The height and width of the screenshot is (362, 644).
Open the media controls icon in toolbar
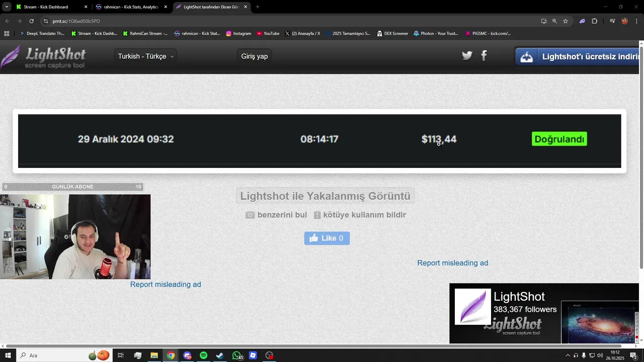pyautogui.click(x=612, y=21)
